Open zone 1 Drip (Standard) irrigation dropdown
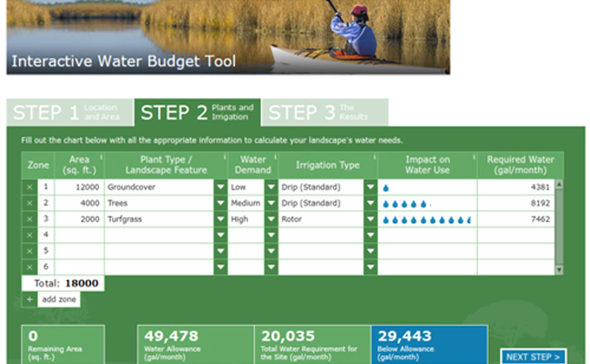 [x=371, y=187]
